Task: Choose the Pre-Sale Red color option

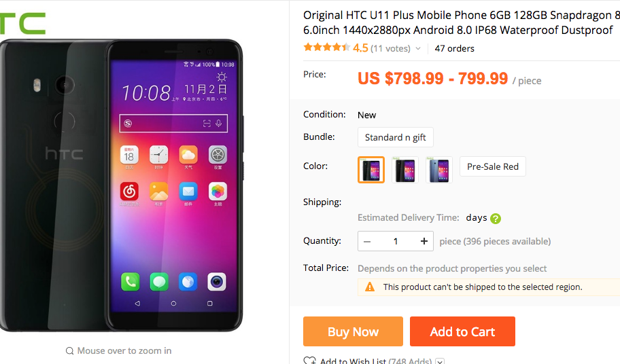Action: pyautogui.click(x=493, y=166)
